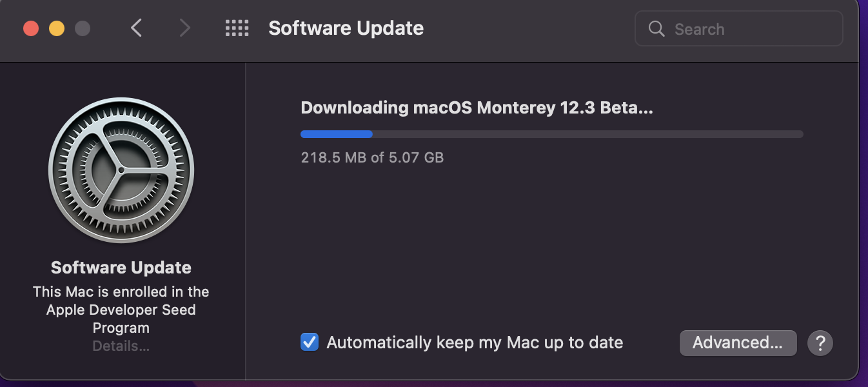Click the forward navigation chevron
Screen dimensions: 868x387
coord(185,28)
